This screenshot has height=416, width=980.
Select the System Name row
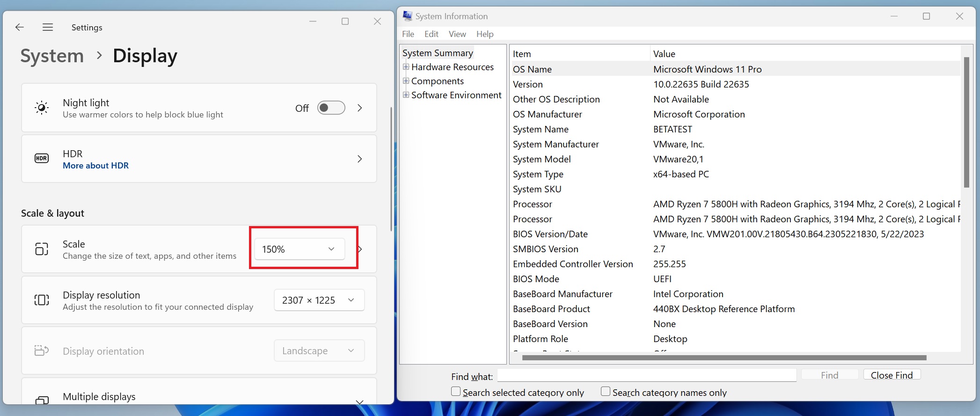pos(736,129)
